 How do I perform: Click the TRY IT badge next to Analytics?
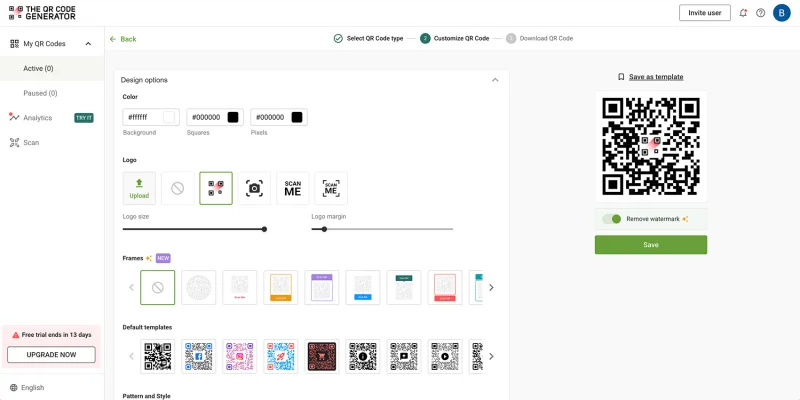[84, 118]
